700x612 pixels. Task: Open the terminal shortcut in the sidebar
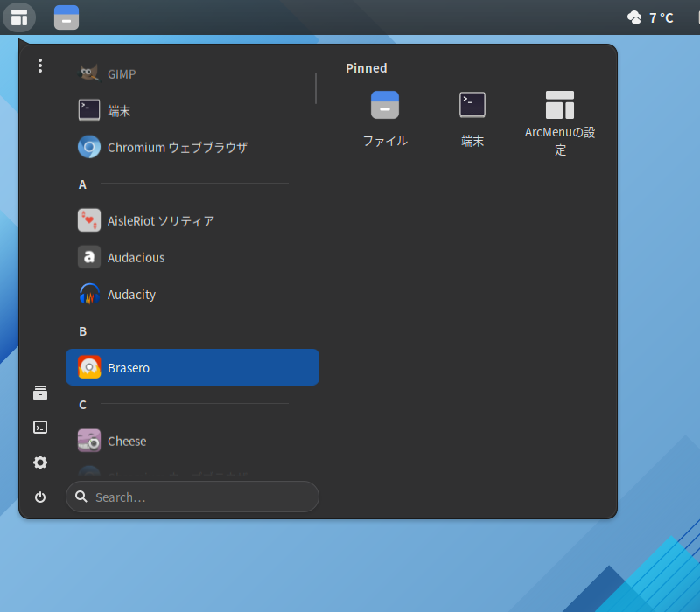(x=40, y=428)
